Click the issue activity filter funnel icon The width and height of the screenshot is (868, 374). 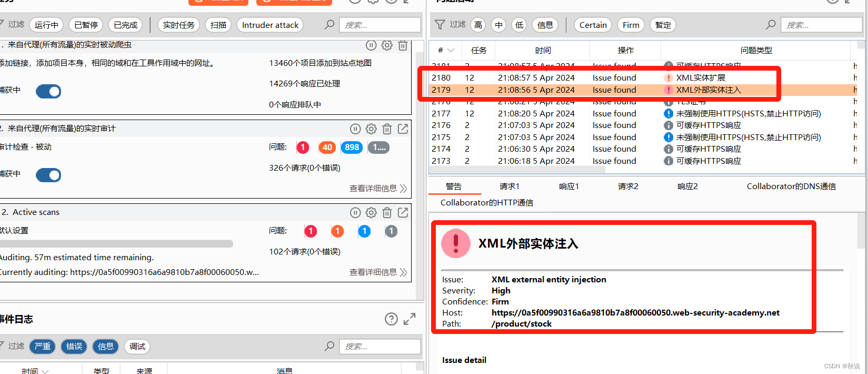[x=440, y=25]
